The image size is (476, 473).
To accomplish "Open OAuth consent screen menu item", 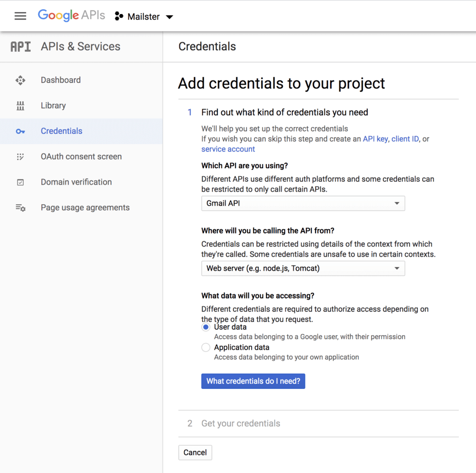I will [81, 157].
